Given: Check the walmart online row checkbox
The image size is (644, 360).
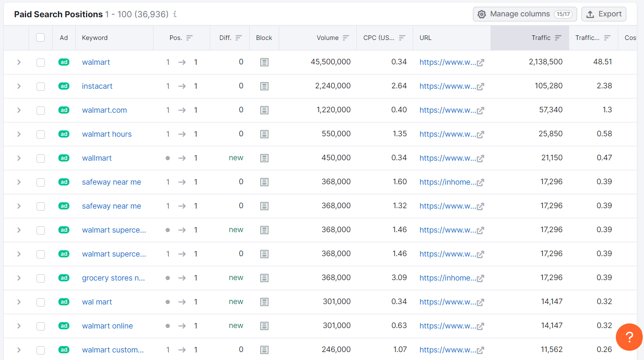Looking at the screenshot, I should (x=41, y=326).
